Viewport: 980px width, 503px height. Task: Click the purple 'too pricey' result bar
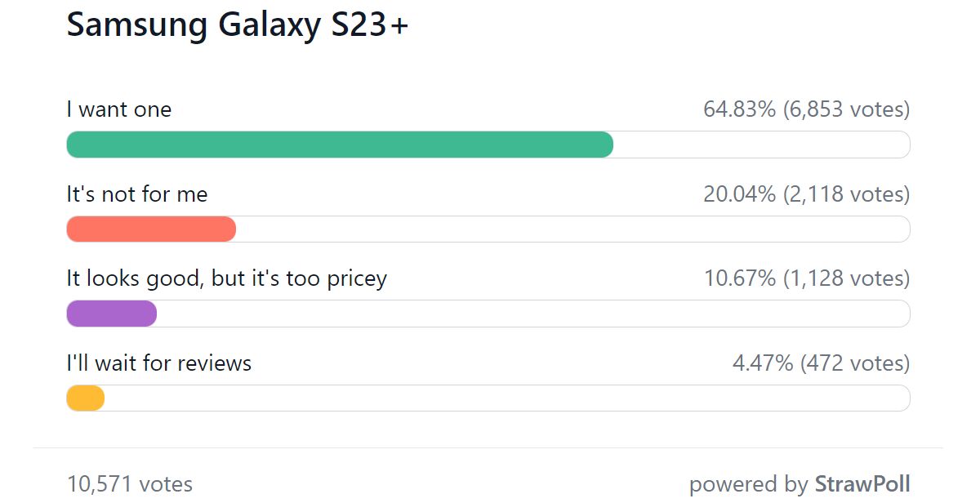pos(111,314)
